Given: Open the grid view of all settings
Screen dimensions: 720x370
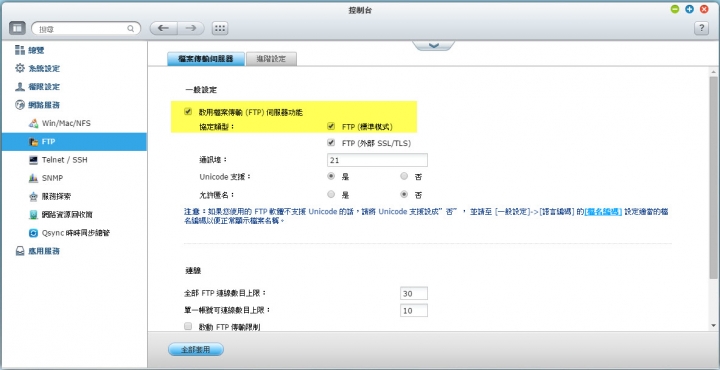Looking at the screenshot, I should [220, 28].
